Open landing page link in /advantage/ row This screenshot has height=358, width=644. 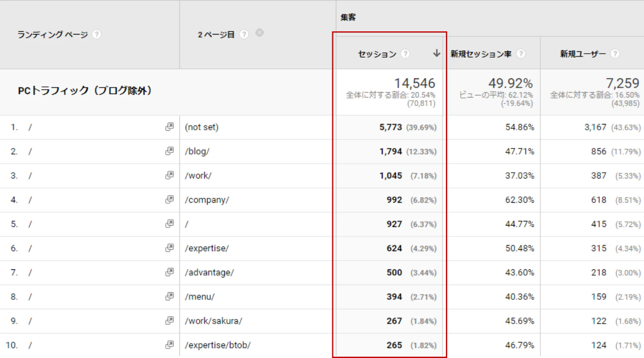tap(169, 272)
